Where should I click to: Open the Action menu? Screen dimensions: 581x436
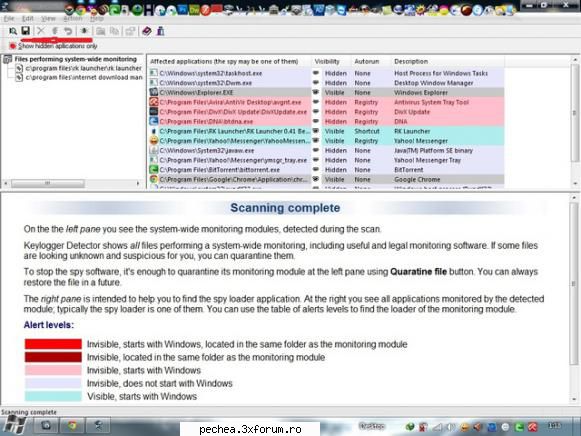73,18
